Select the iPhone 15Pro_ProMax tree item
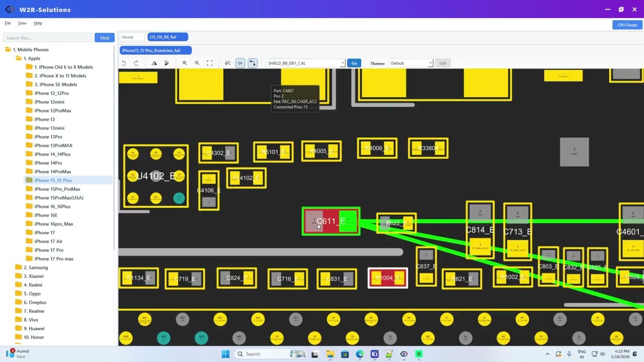The width and height of the screenshot is (644, 362). (57, 189)
